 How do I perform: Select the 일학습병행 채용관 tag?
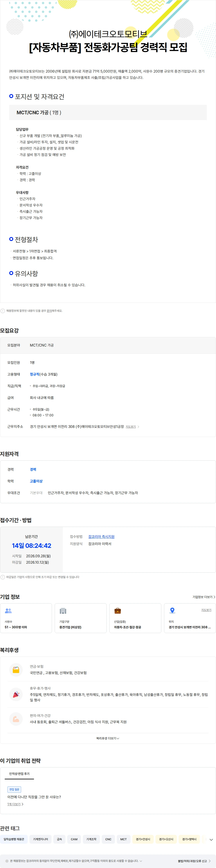tap(14, 839)
